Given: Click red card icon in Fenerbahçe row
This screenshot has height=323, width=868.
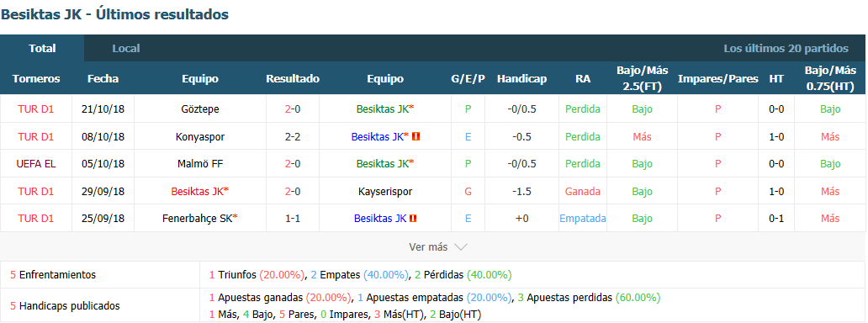Looking at the screenshot, I should point(412,219).
